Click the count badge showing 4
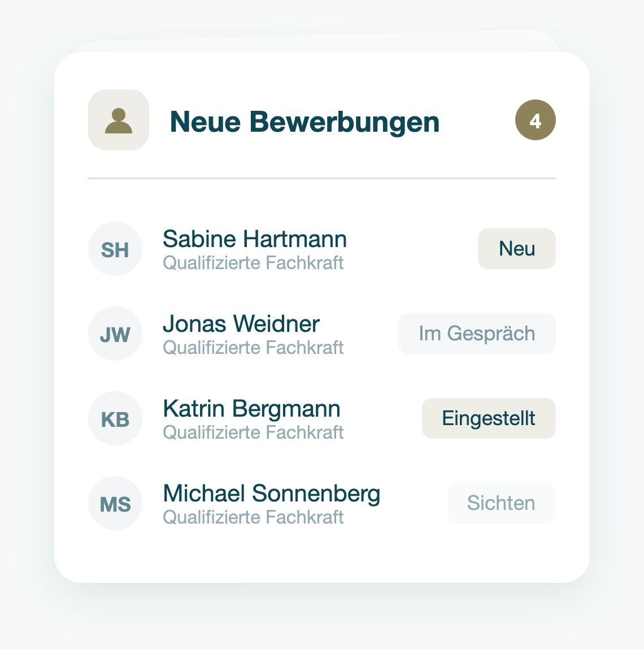This screenshot has height=649, width=644. (535, 120)
